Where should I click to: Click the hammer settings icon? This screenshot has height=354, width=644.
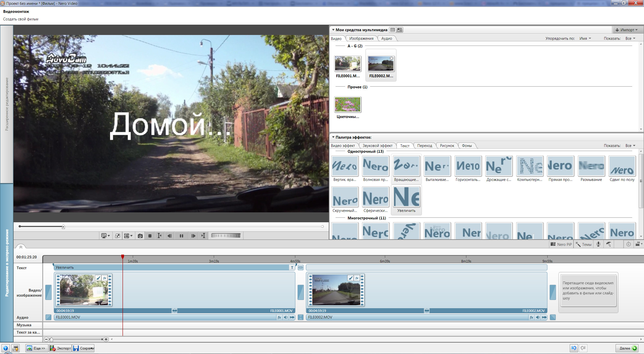point(609,244)
